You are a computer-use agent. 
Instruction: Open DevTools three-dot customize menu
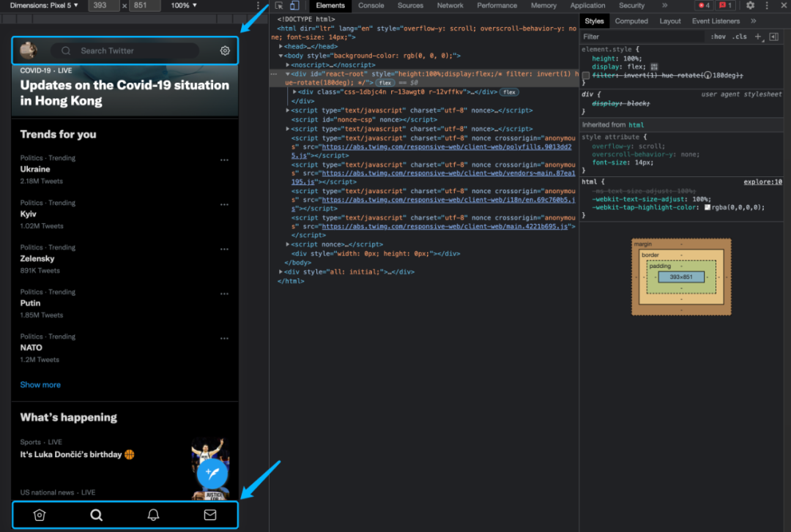pos(767,6)
